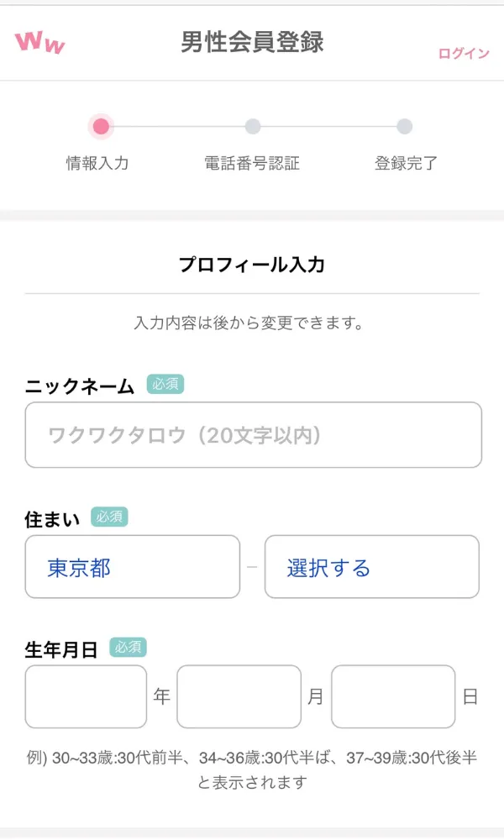The width and height of the screenshot is (504, 840).
Task: Click the 必須 badge next to 住まい
Action: point(110,518)
